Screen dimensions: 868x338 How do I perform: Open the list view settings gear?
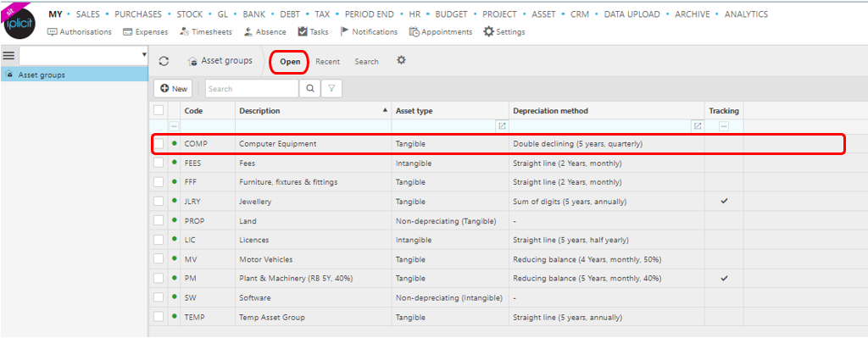401,61
